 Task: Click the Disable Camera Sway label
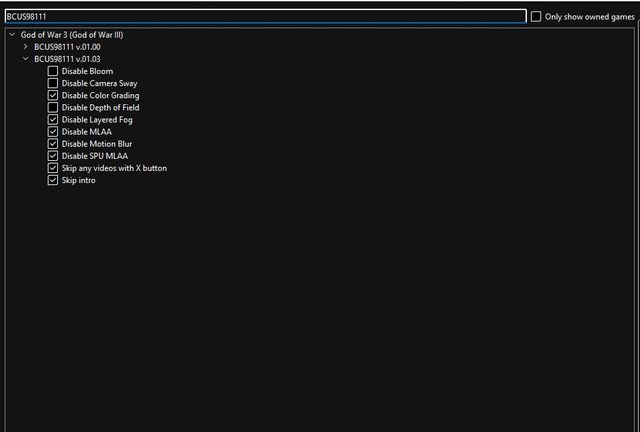(100, 83)
